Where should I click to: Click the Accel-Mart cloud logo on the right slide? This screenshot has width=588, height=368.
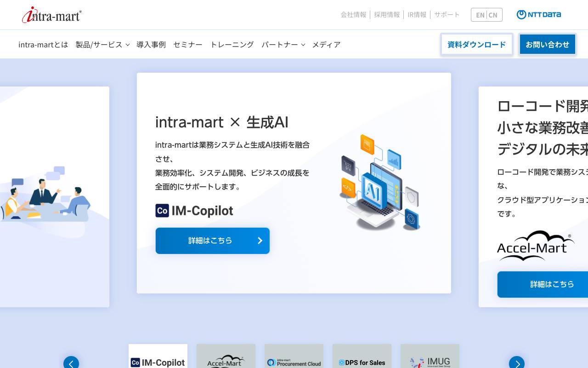coord(536,246)
